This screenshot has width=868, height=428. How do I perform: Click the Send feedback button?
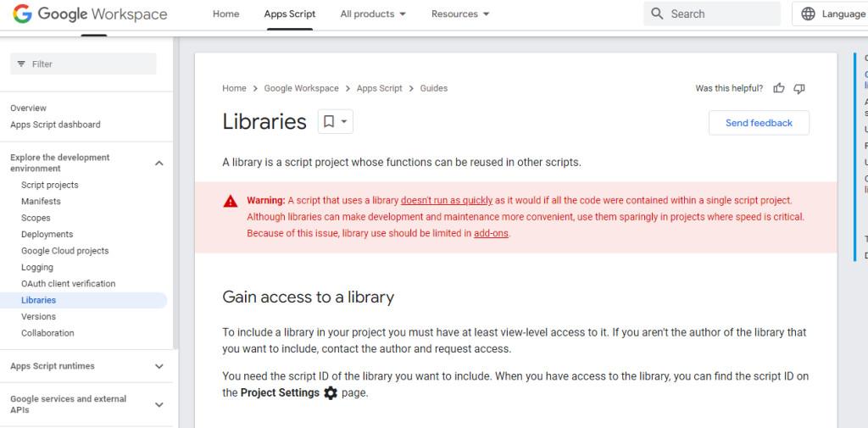pyautogui.click(x=759, y=123)
